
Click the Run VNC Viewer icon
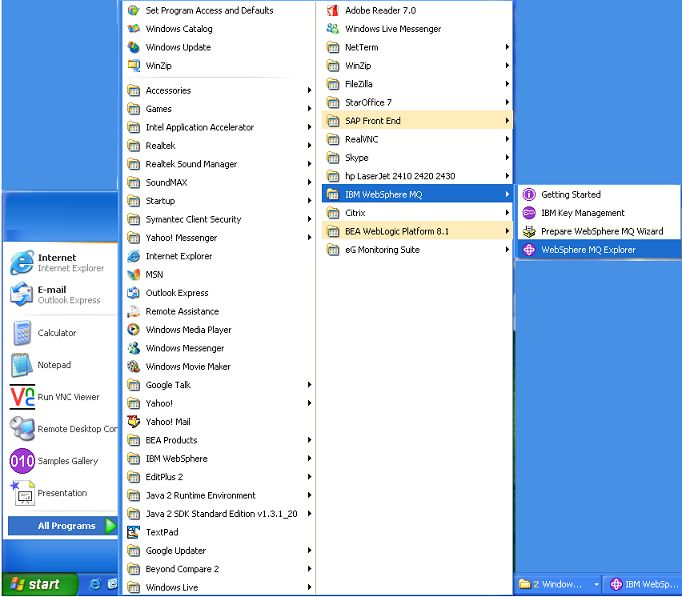tap(22, 397)
